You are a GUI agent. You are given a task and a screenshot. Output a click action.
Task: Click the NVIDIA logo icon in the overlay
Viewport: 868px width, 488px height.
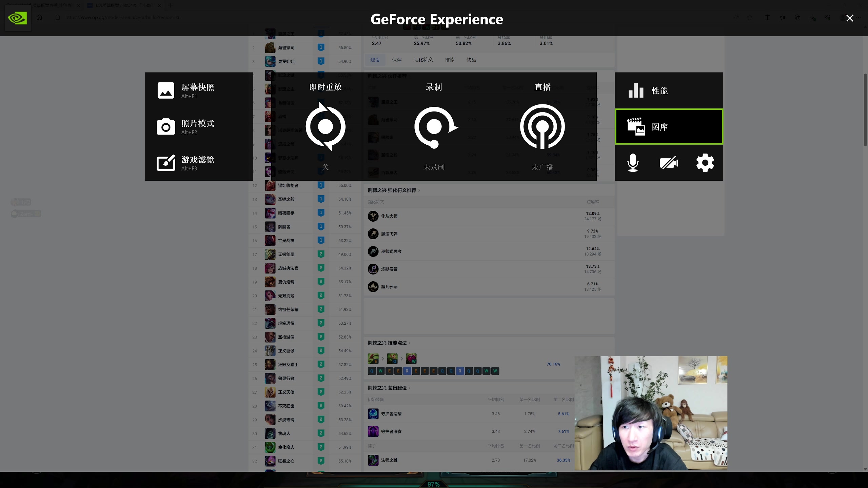[x=18, y=18]
